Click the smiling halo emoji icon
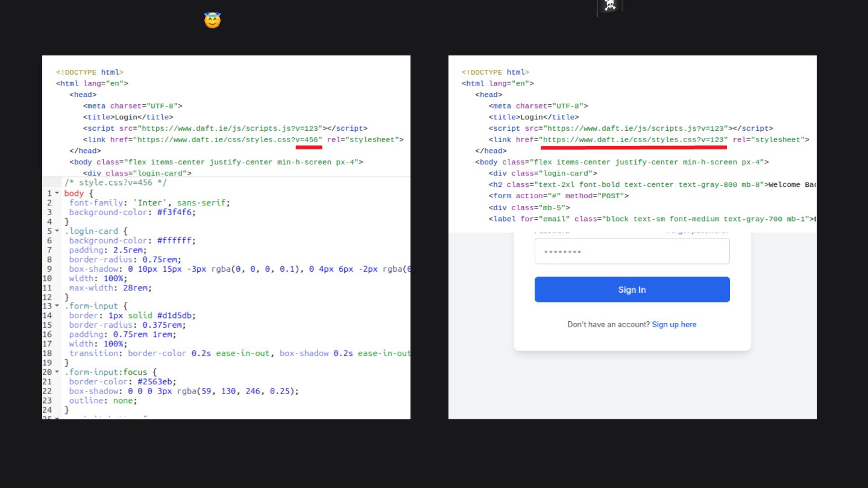 pyautogui.click(x=212, y=20)
